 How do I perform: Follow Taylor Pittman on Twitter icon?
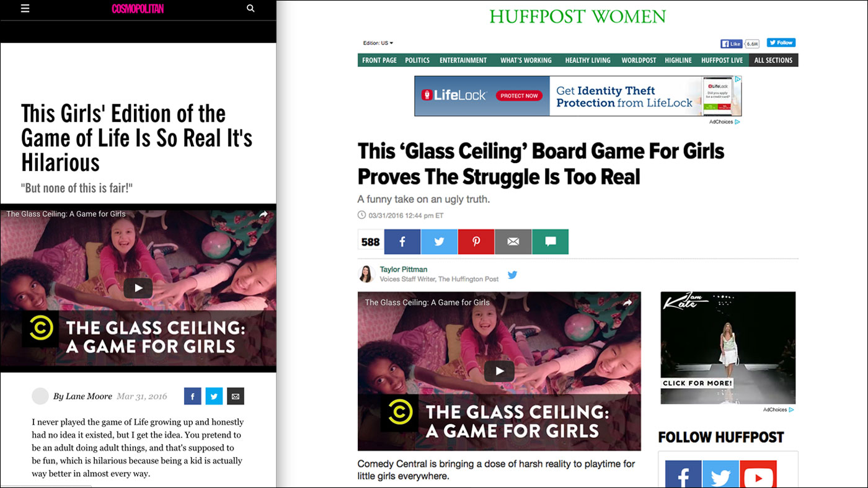click(513, 275)
